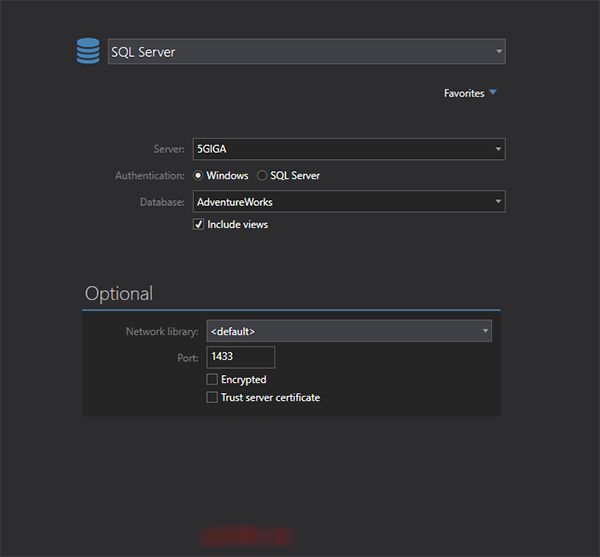Click the Authentication: label
The image size is (600, 557).
150,176
